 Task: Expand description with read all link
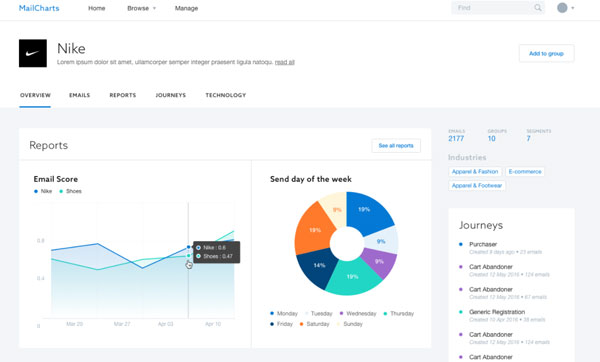(x=285, y=62)
